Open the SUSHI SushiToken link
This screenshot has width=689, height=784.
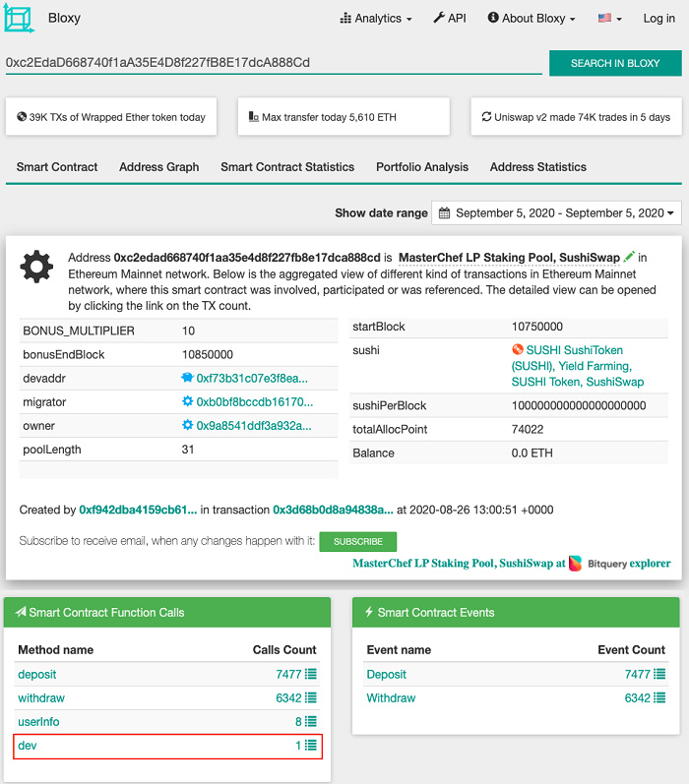[578, 366]
